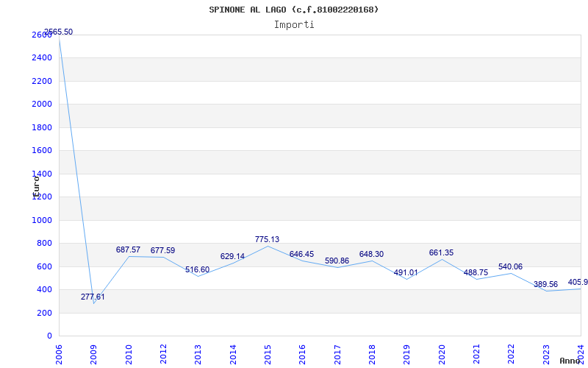Click the 2200 value on the y-axis
The width and height of the screenshot is (588, 368).
[x=42, y=81]
